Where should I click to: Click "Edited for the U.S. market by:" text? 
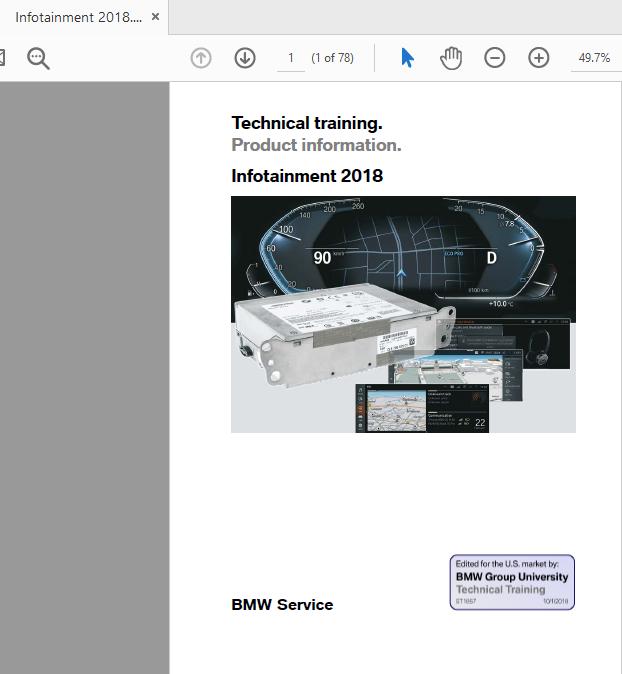point(507,564)
